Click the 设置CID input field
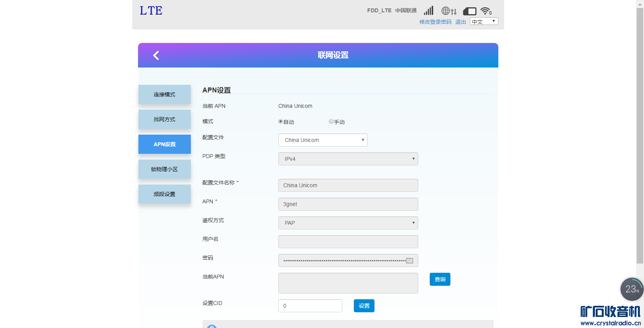644x328 pixels. 310,306
